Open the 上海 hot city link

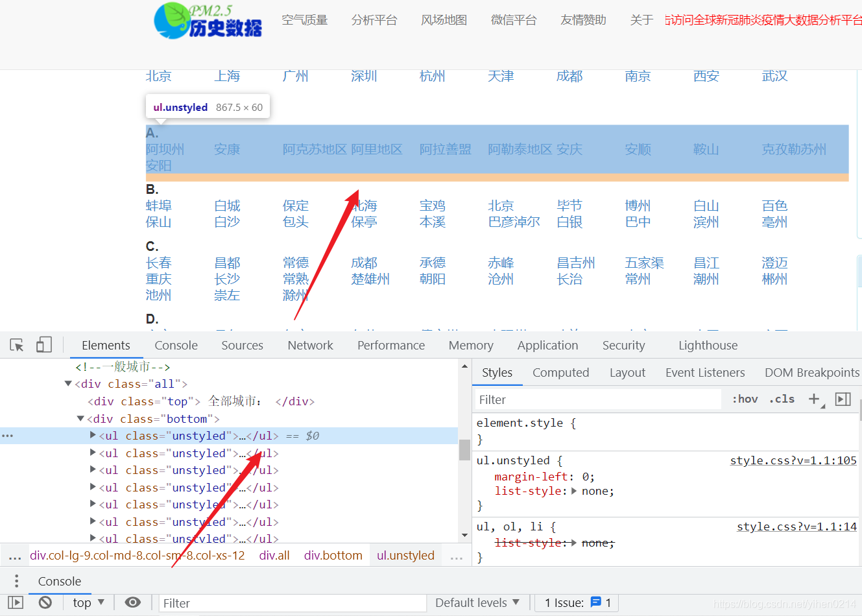pyautogui.click(x=227, y=76)
